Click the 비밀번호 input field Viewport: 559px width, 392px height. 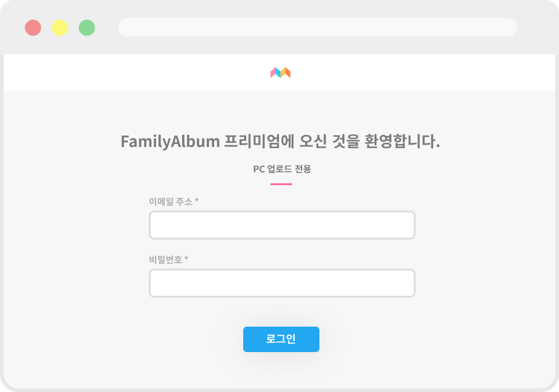[282, 283]
